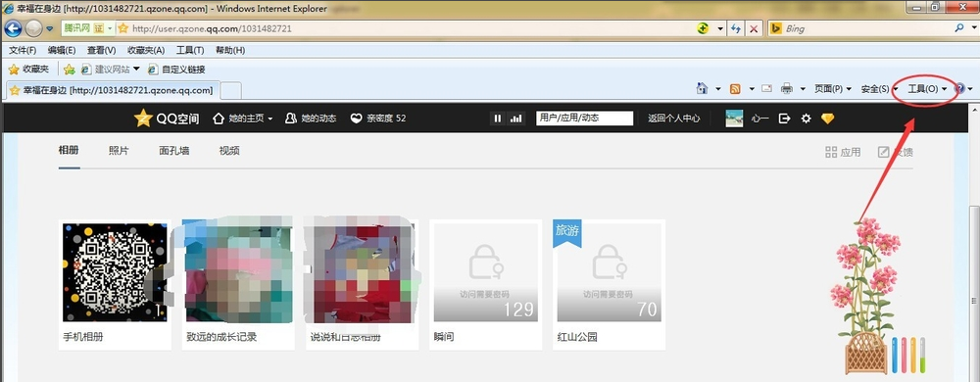Open 她的动态 activity feed

coord(311,118)
